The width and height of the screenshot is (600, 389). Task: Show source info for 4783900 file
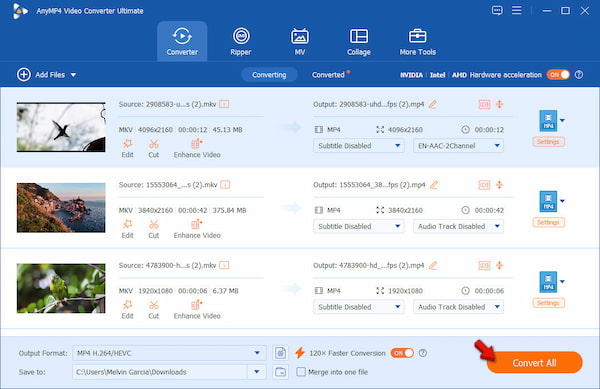(x=224, y=265)
